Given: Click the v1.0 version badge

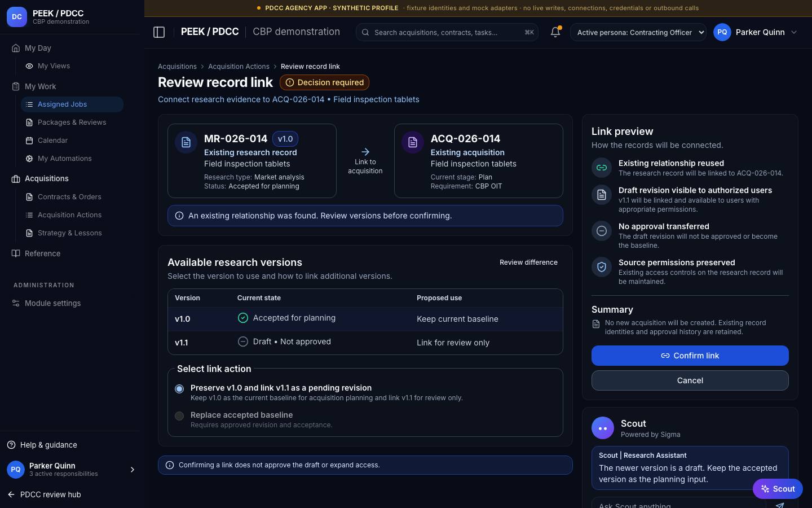Looking at the screenshot, I should 285,139.
